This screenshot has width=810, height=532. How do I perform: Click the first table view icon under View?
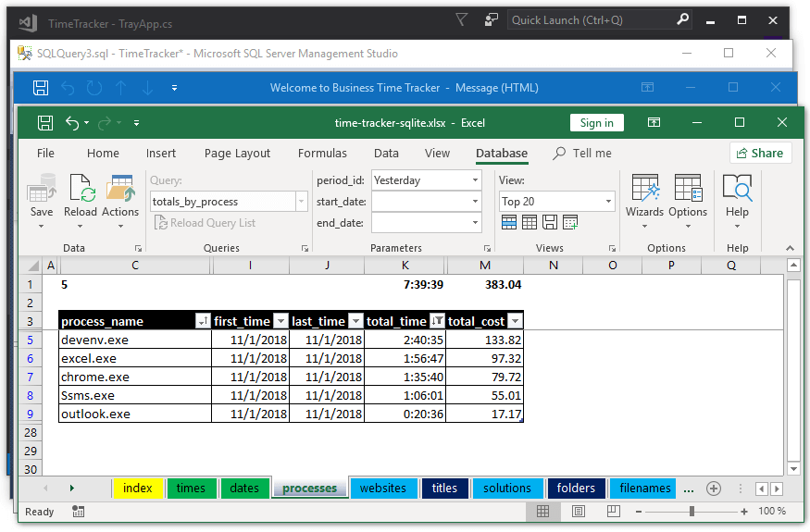[x=509, y=223]
